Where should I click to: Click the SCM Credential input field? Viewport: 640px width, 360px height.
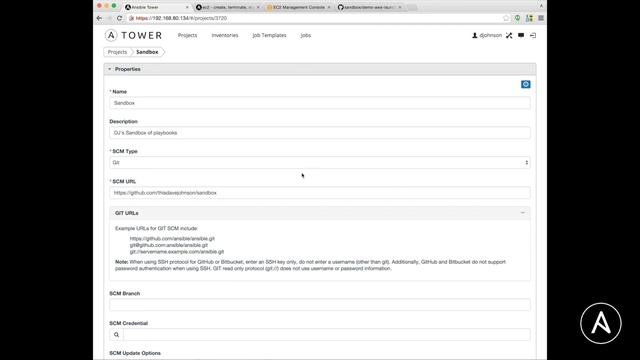tap(327, 335)
